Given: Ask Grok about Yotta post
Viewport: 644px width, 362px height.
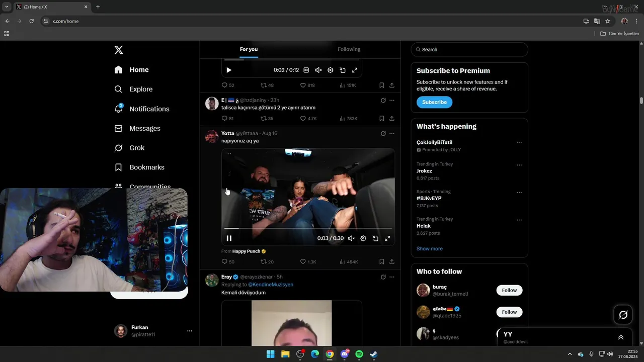Looking at the screenshot, I should tap(383, 134).
